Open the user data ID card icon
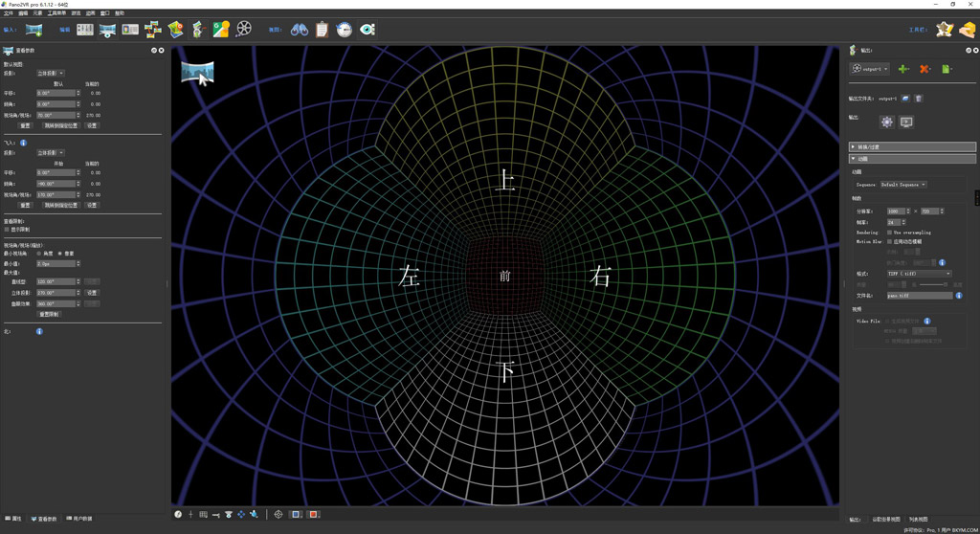The image size is (980, 534). [x=130, y=30]
